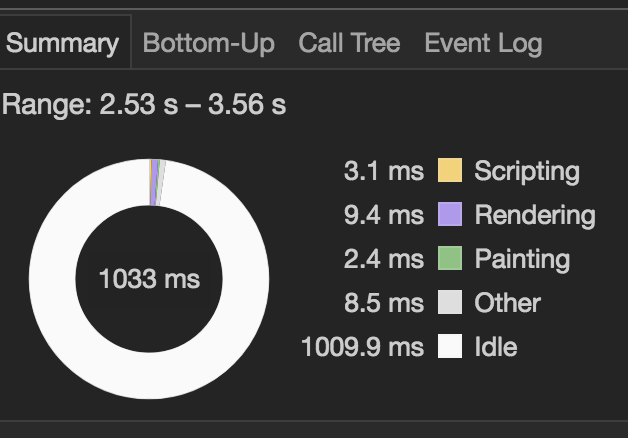Screen dimensions: 628x438
Task: Click the Range 2.53 s – 3.56 s text
Action: point(144,104)
